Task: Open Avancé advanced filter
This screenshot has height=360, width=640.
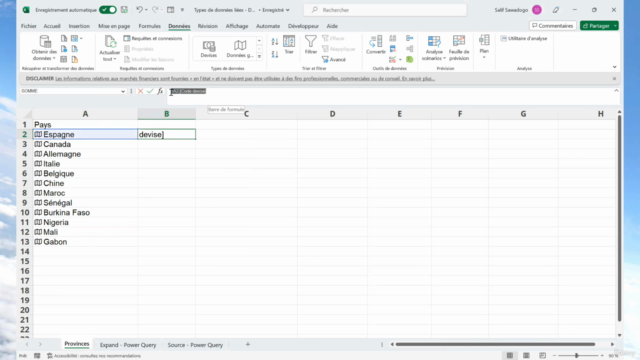Action: tap(334, 60)
